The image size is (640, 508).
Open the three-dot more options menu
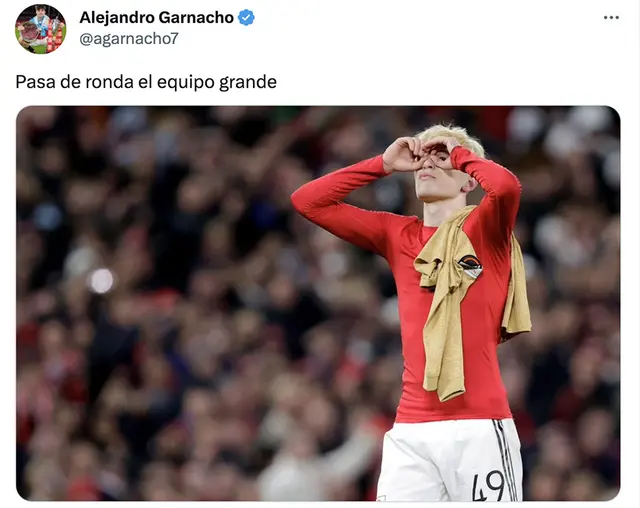pos(611,18)
